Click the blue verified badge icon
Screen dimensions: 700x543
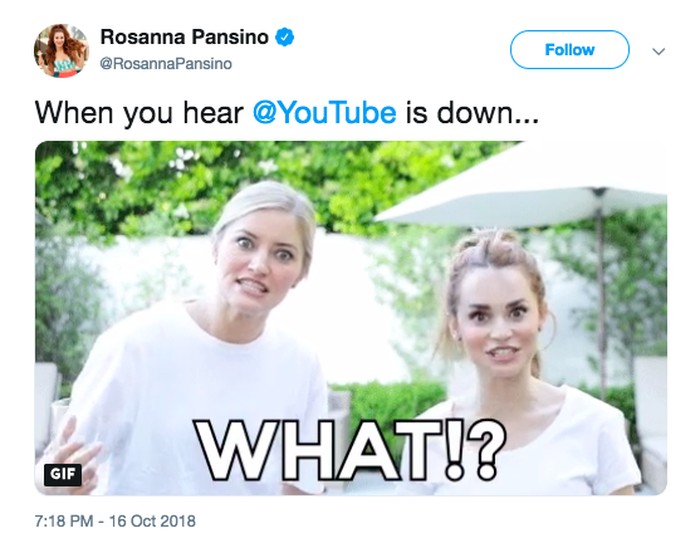point(285,38)
